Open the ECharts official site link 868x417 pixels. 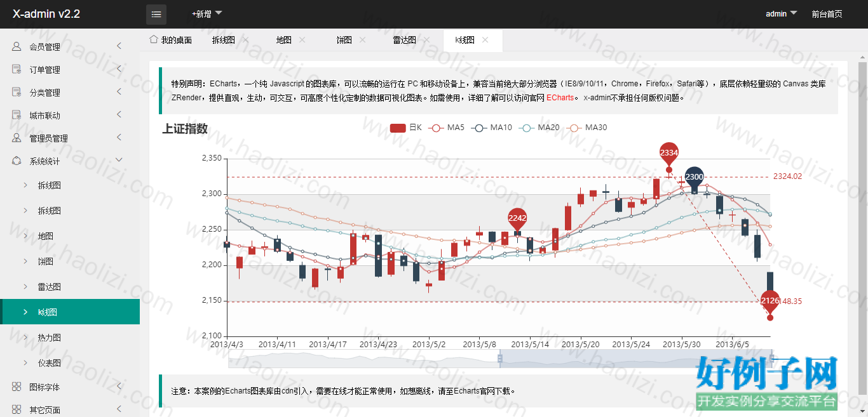[x=560, y=98]
